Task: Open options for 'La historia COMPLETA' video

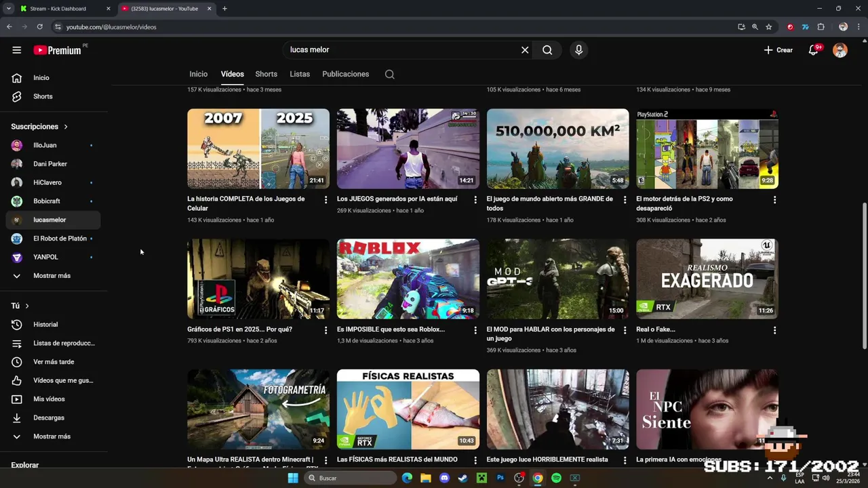Action: click(x=325, y=200)
